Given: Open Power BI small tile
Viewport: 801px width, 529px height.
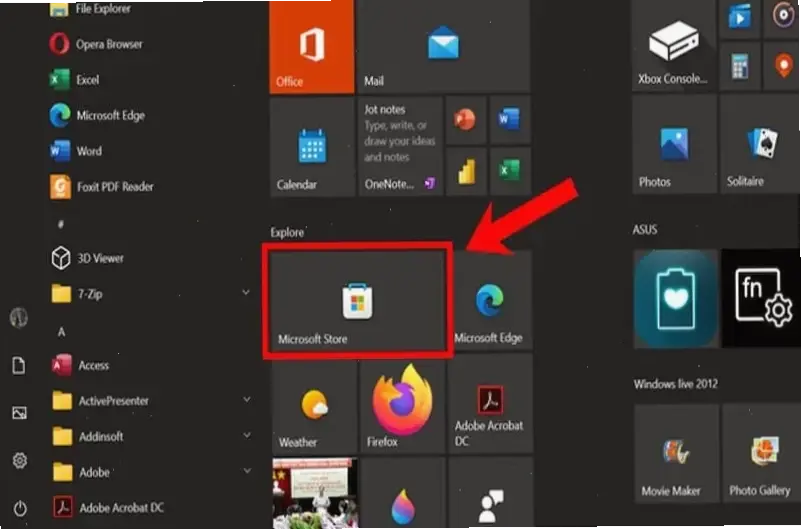Looking at the screenshot, I should click(x=466, y=171).
